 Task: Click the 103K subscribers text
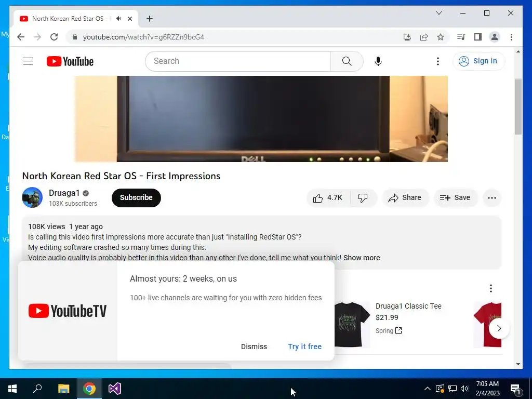tap(73, 204)
